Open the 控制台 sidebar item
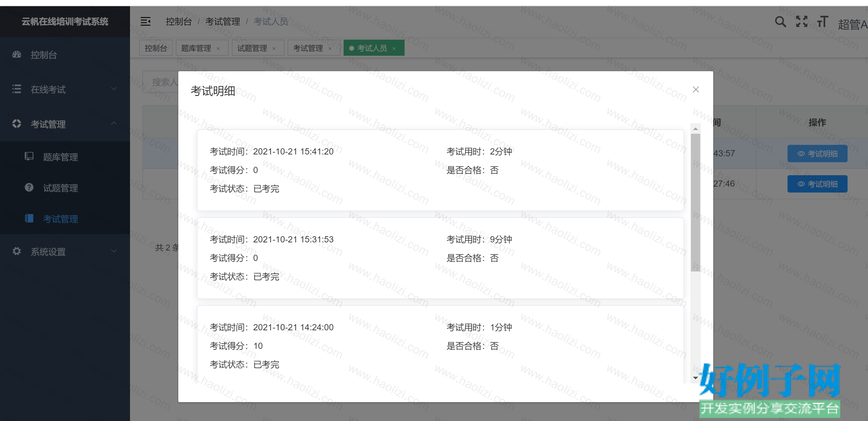868x421 pixels. [x=65, y=54]
